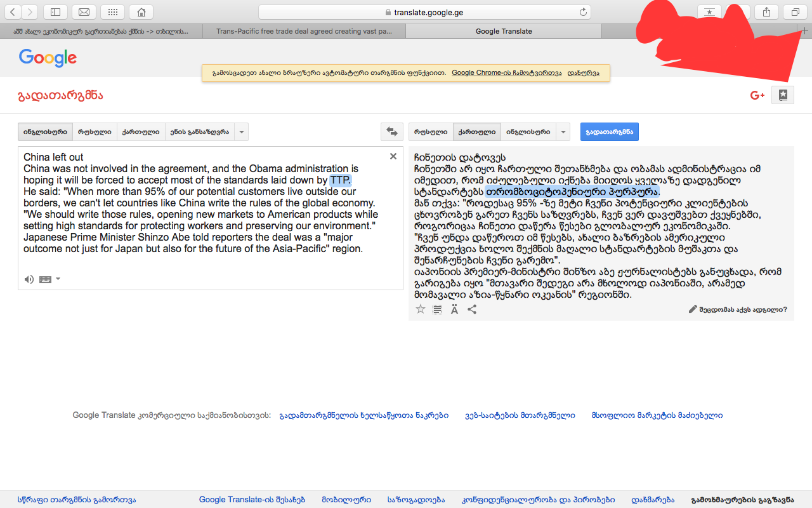Screen dimensions: 812x508
Task: Save translation with the star icon
Action: [x=421, y=309]
